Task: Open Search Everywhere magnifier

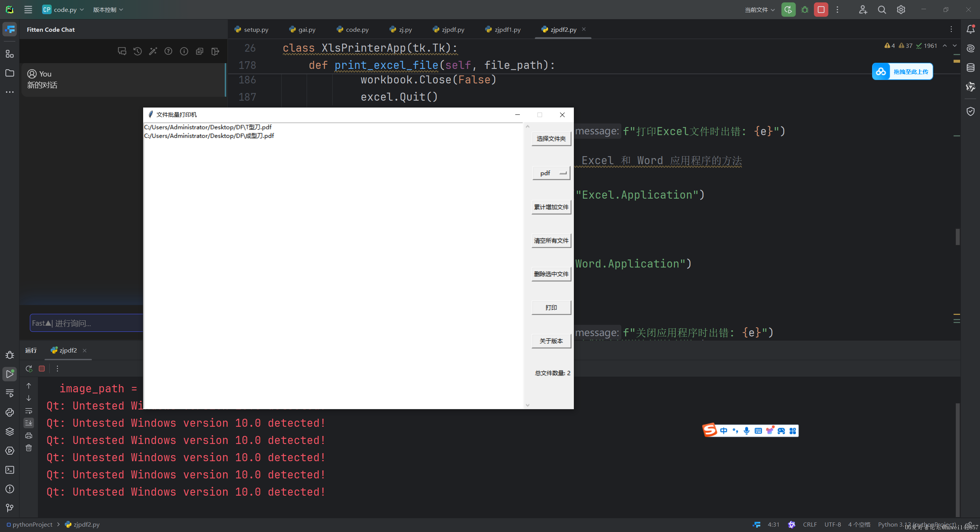Action: (882, 10)
